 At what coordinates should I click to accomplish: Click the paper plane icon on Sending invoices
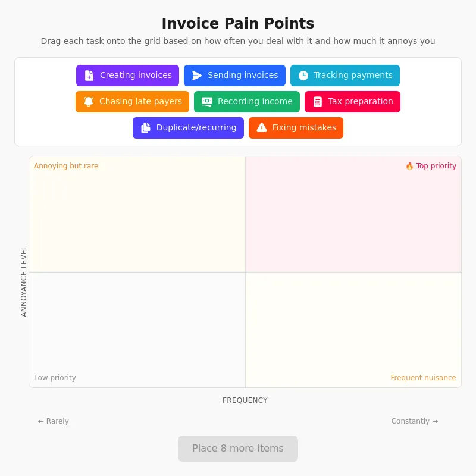pos(198,75)
